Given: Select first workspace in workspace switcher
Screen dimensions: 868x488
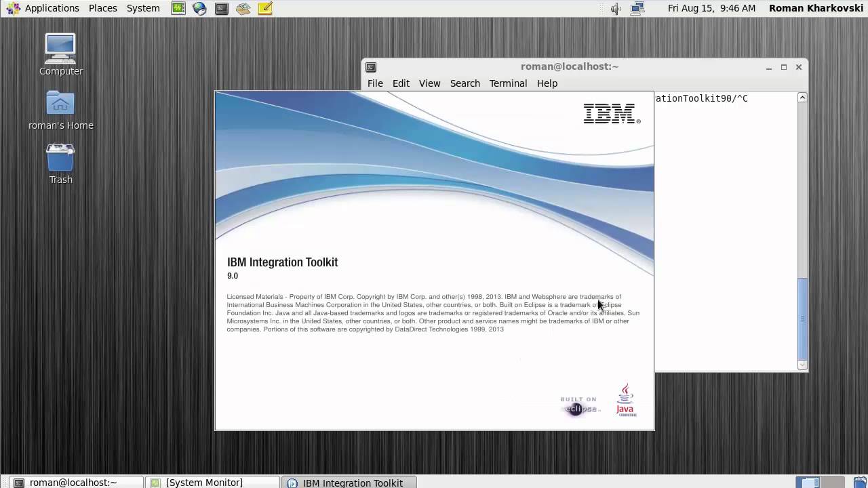Looking at the screenshot, I should coord(808,483).
